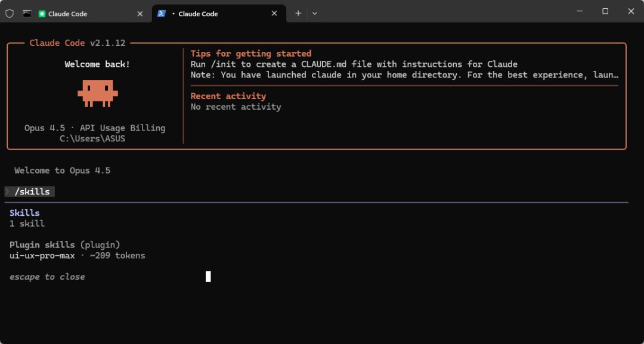This screenshot has height=344, width=644.
Task: Click the 'Run /init to create a CLAUDE.md' line
Action: [x=354, y=64]
